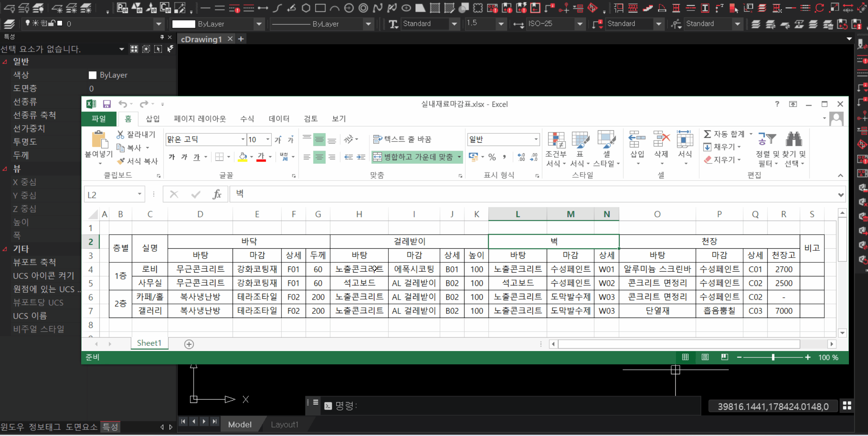Viewport: 868px width, 436px height.
Task: Open the Layout1 tab in CAD
Action: (284, 424)
